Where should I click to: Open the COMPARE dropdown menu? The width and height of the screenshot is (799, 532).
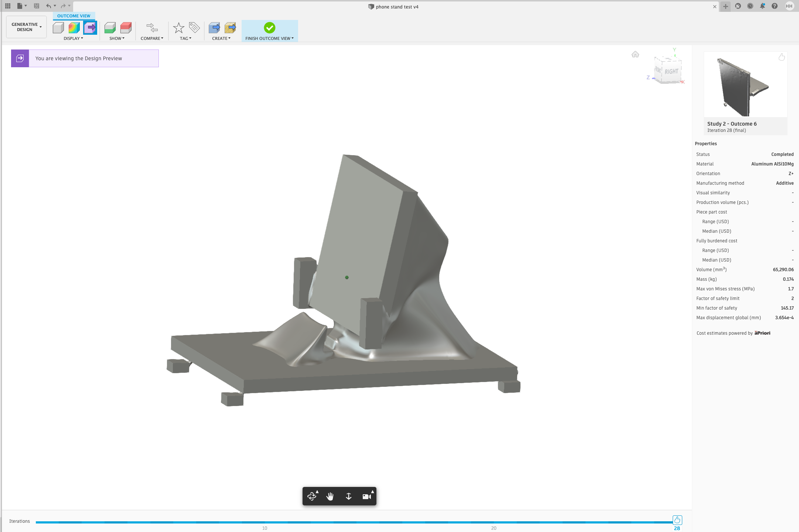pyautogui.click(x=152, y=38)
